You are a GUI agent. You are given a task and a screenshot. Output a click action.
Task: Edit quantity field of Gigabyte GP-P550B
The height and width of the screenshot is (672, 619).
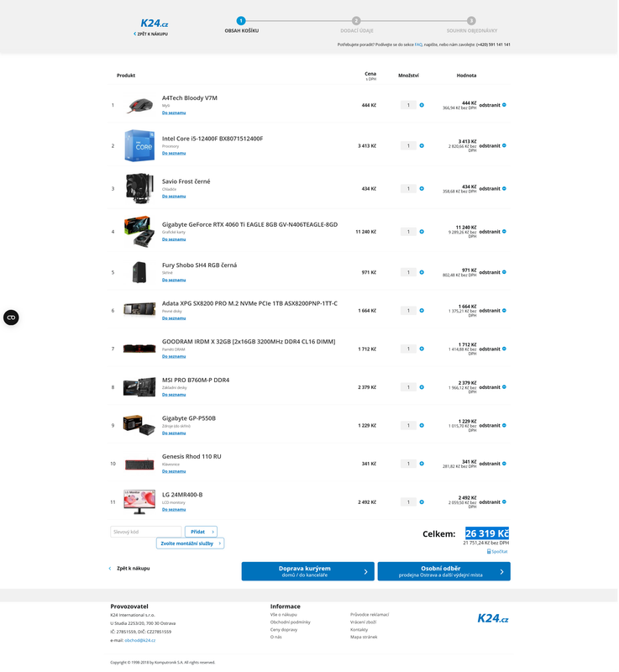click(409, 426)
